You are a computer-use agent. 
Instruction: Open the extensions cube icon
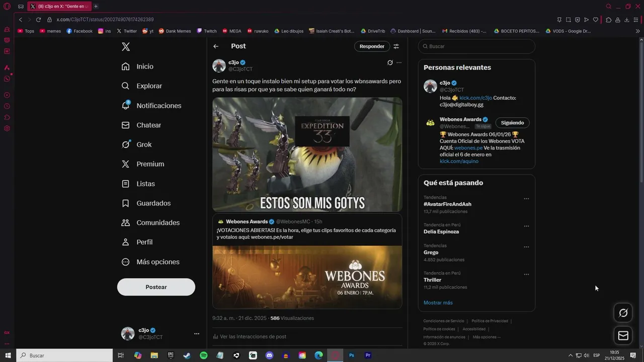(x=608, y=20)
